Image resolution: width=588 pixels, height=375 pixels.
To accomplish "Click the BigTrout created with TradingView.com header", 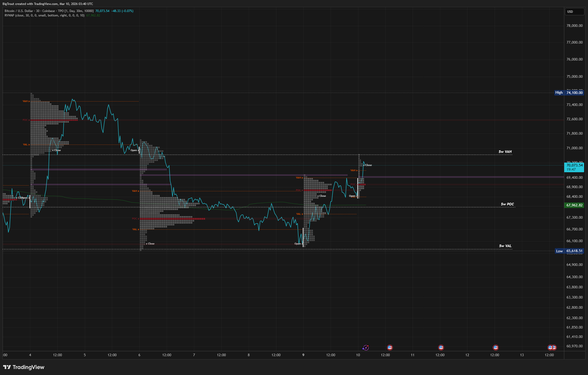I will (x=48, y=4).
